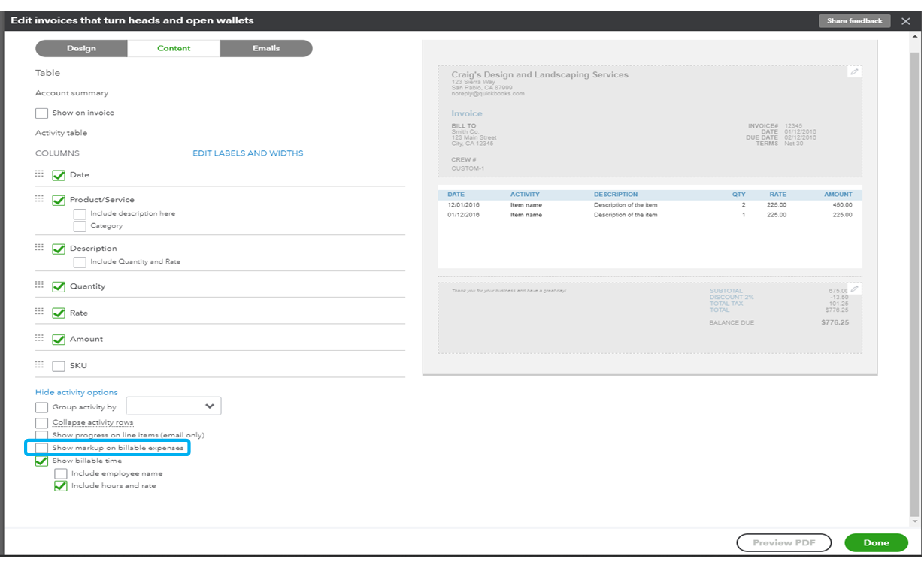Click pencil edit icon on invoice footer preview
This screenshot has width=924, height=562.
point(854,289)
